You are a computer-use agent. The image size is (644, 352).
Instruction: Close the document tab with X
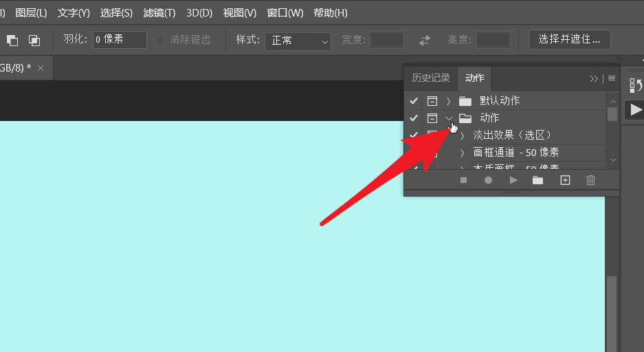tap(41, 68)
